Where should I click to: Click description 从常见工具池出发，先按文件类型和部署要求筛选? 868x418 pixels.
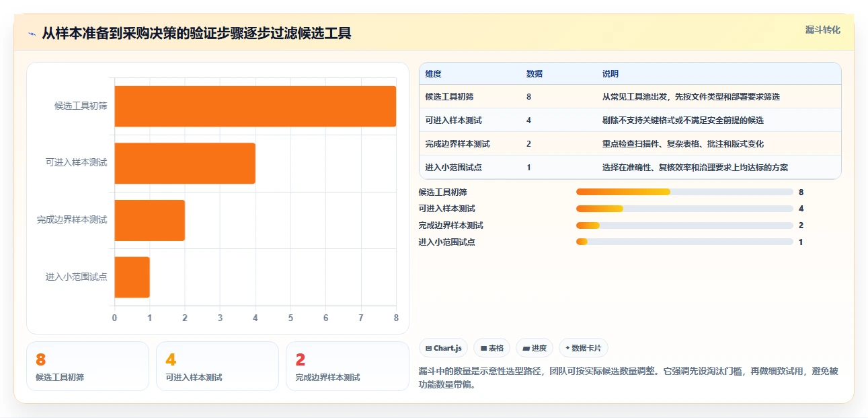point(691,97)
